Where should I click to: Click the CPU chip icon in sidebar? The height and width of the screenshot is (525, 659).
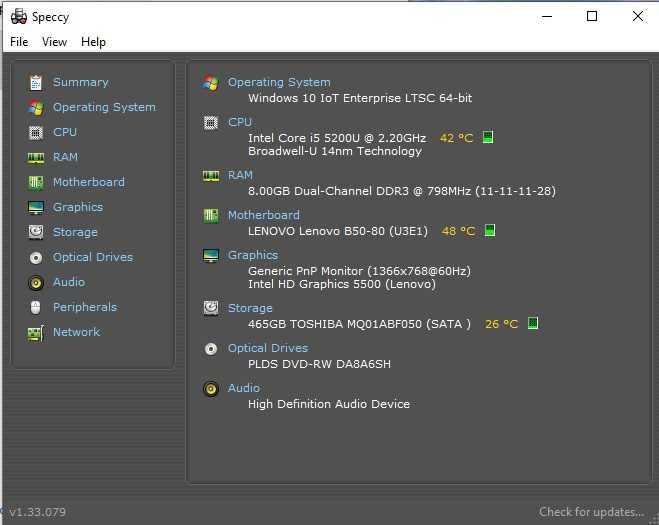36,133
